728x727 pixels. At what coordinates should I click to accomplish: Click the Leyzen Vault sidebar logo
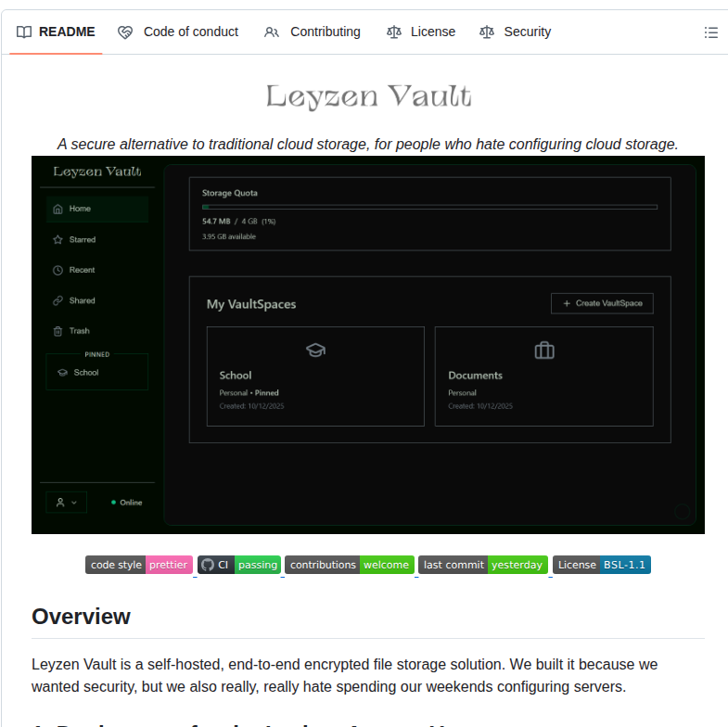pos(97,172)
